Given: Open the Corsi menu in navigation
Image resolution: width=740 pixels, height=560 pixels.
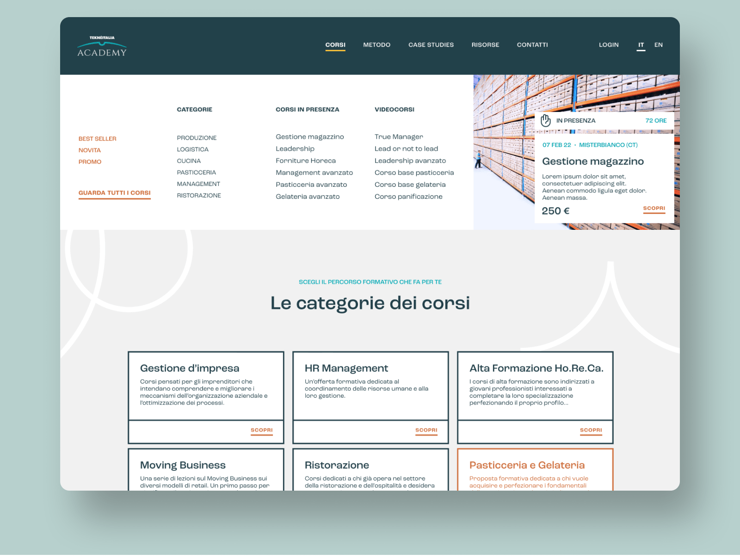Looking at the screenshot, I should 335,45.
